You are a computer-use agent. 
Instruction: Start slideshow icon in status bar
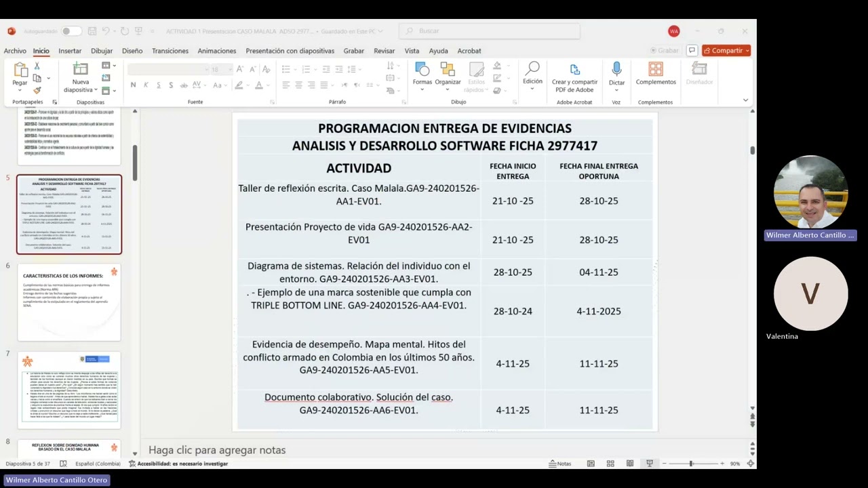coord(650,464)
